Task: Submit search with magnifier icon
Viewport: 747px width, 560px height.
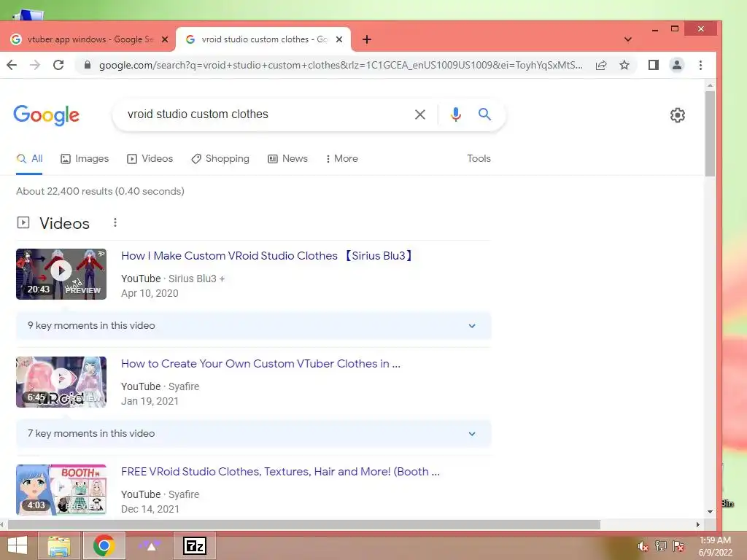Action: pyautogui.click(x=484, y=114)
